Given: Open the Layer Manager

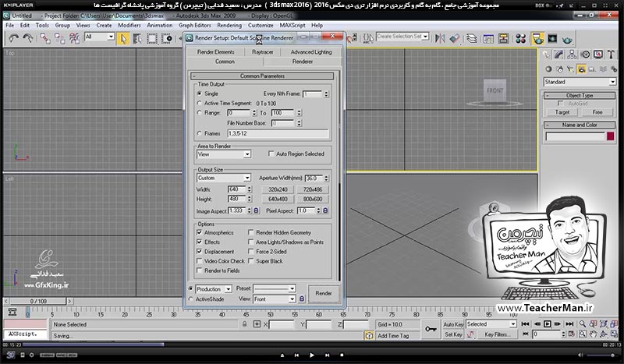Looking at the screenshot, I should point(472,39).
